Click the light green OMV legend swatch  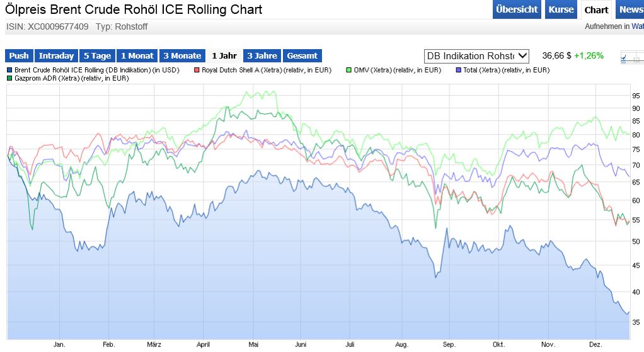point(350,70)
